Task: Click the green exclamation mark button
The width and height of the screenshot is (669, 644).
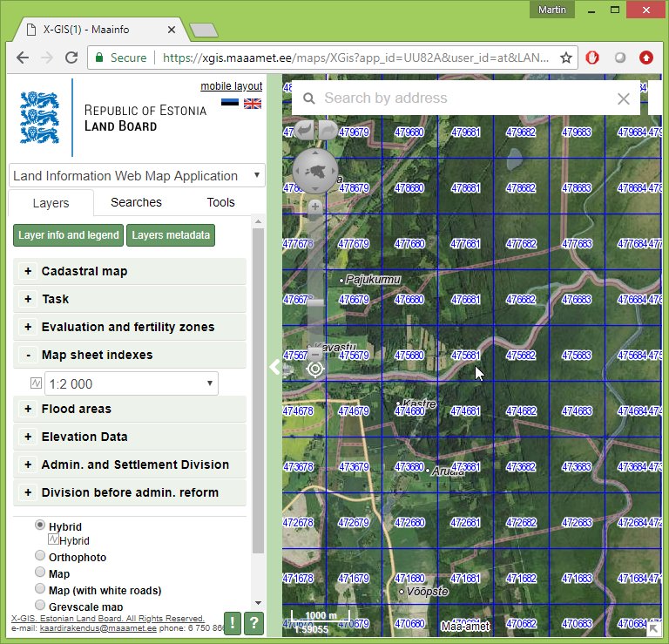Action: (x=233, y=623)
